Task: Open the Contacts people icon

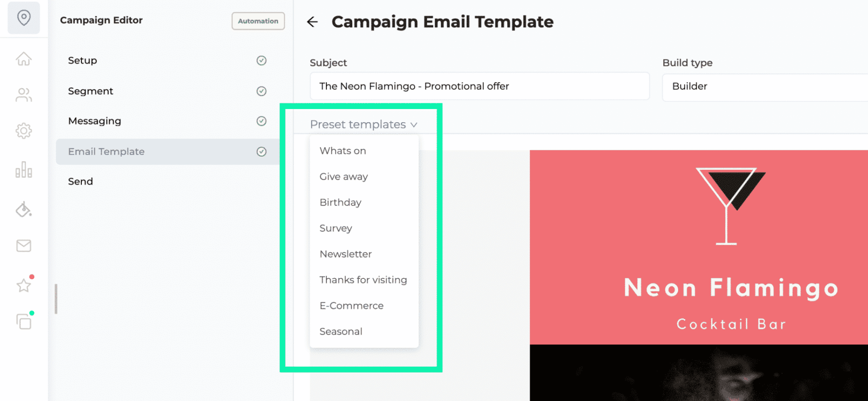Action: (24, 95)
